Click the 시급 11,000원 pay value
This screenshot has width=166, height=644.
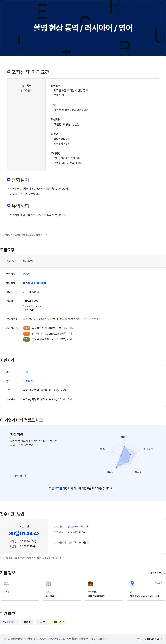point(31,292)
